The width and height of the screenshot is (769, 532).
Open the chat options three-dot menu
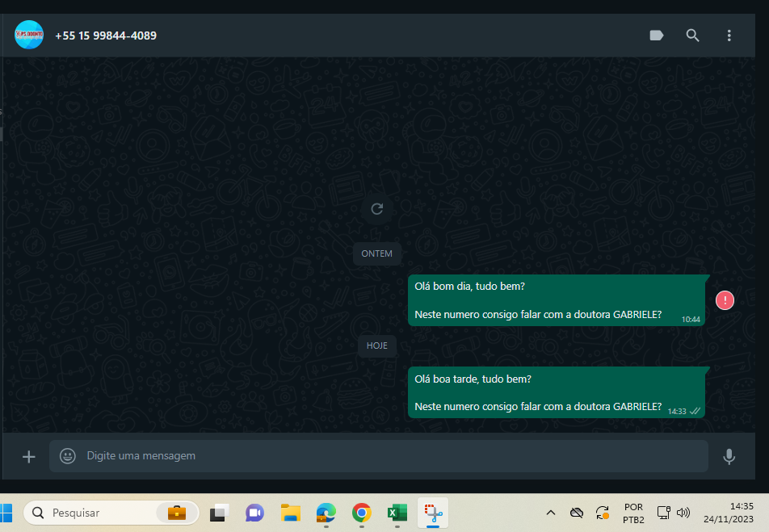(x=729, y=36)
